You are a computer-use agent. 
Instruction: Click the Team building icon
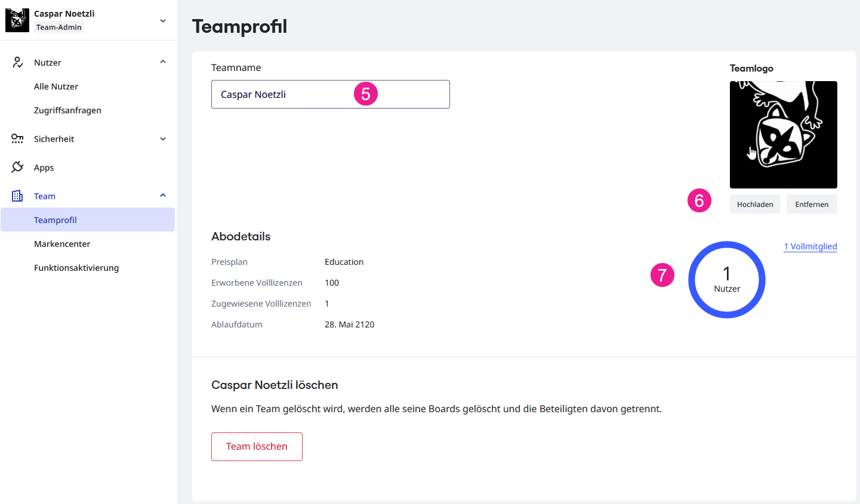[17, 196]
